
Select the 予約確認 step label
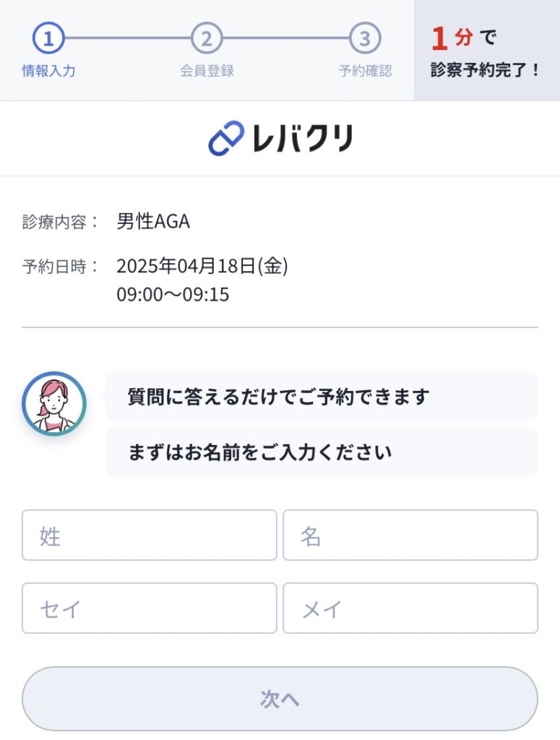pos(365,71)
